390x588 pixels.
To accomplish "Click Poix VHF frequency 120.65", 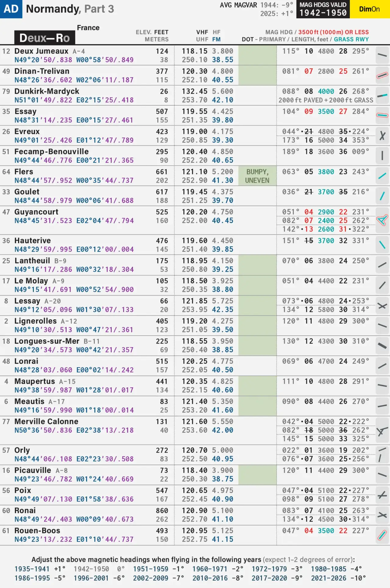I will click(x=194, y=491).
